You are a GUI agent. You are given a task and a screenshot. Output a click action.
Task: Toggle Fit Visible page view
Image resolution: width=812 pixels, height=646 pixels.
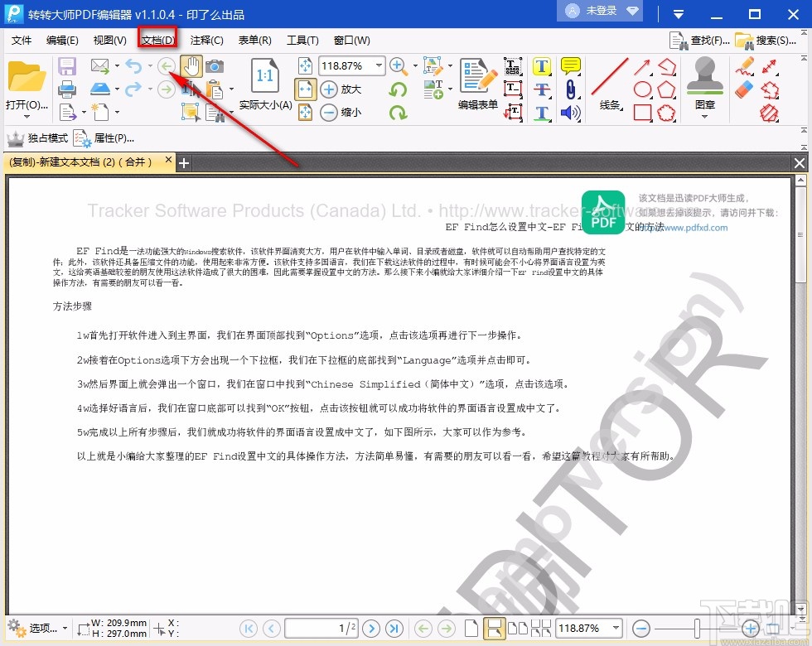305,112
